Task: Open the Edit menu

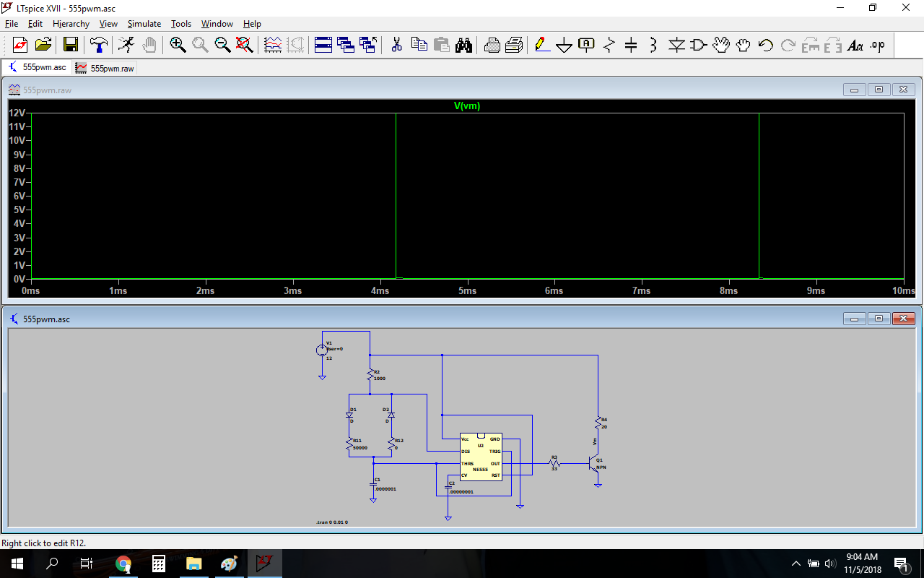Action: [35, 24]
